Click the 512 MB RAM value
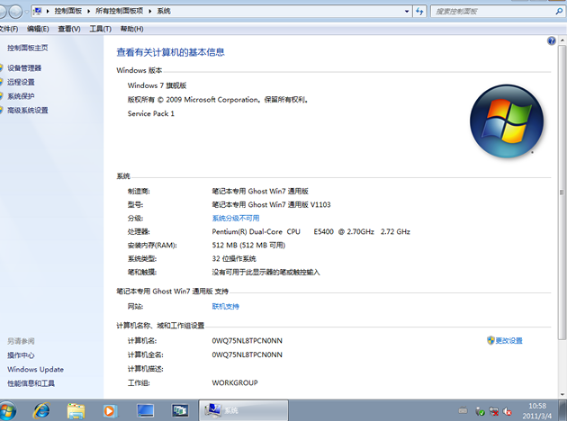 tap(248, 246)
